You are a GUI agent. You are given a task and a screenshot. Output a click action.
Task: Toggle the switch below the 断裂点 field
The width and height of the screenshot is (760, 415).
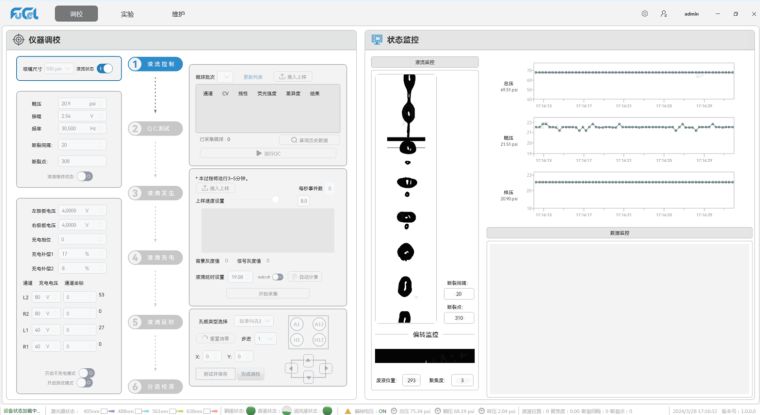click(85, 176)
